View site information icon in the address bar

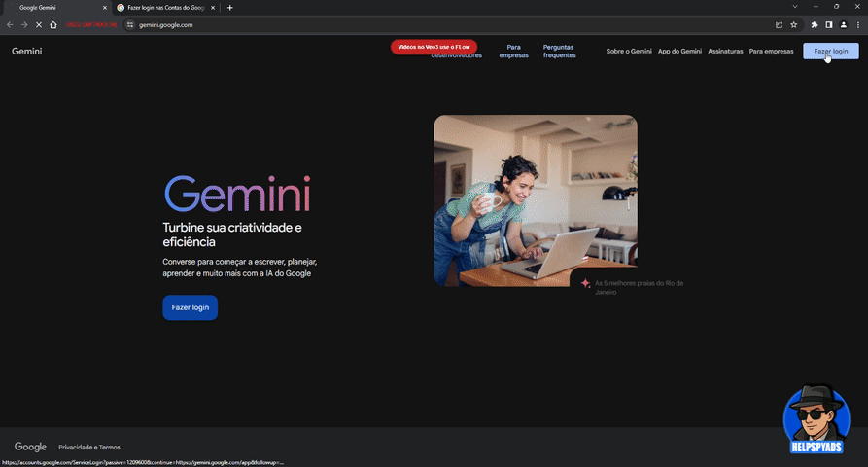[x=129, y=24]
